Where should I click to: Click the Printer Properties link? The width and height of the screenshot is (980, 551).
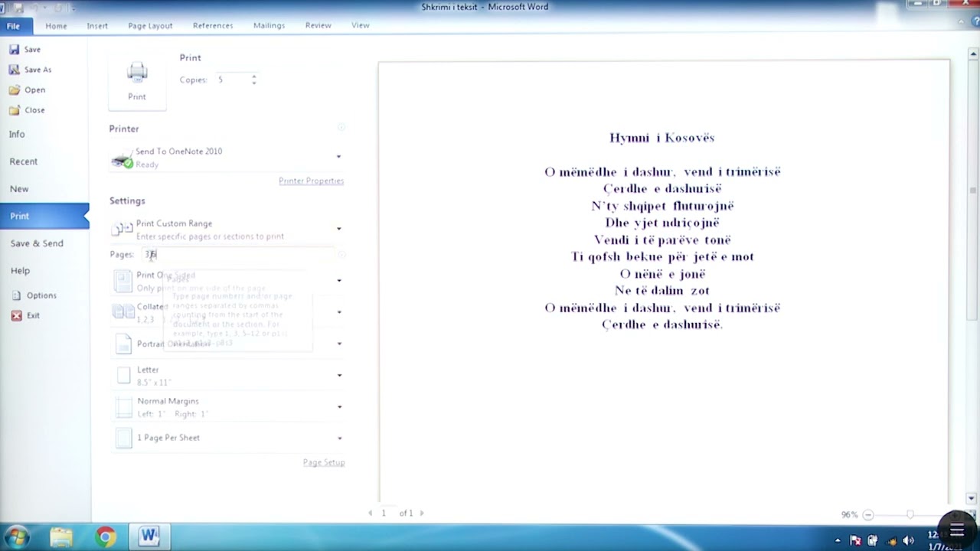[311, 181]
